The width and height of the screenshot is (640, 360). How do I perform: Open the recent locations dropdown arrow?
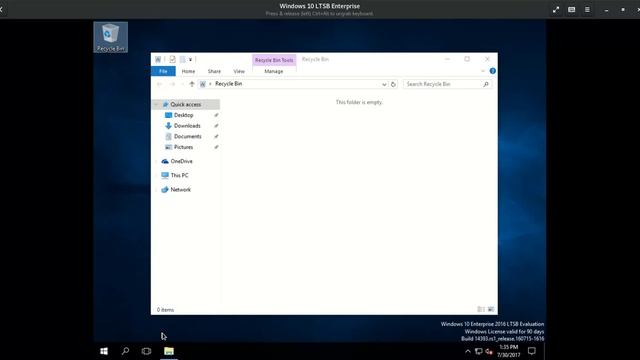click(182, 84)
